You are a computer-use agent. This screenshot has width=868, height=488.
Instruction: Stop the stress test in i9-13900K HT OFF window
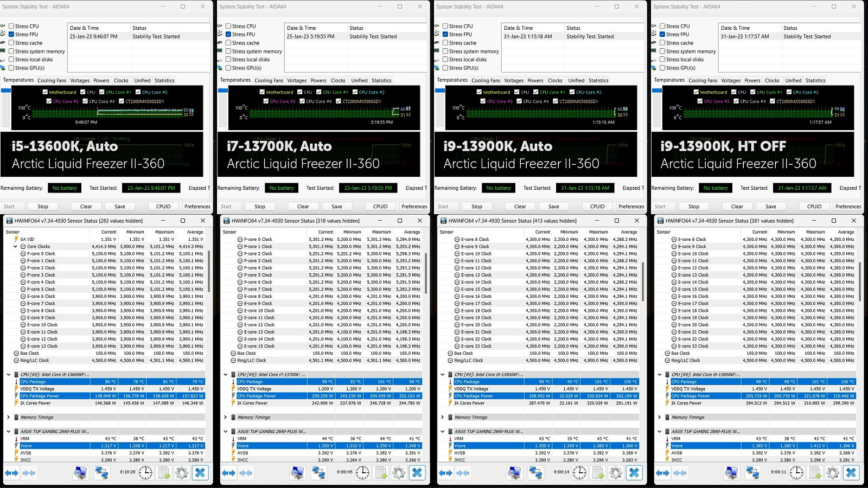[694, 207]
